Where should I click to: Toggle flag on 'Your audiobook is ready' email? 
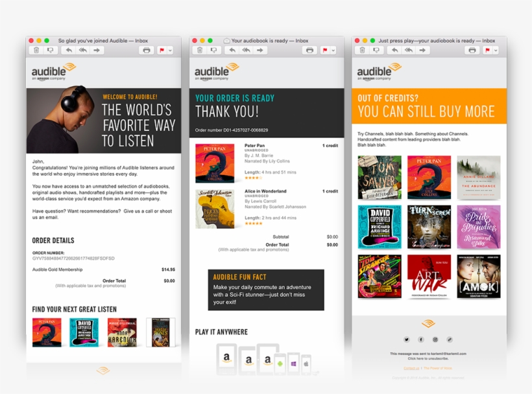pos(324,50)
